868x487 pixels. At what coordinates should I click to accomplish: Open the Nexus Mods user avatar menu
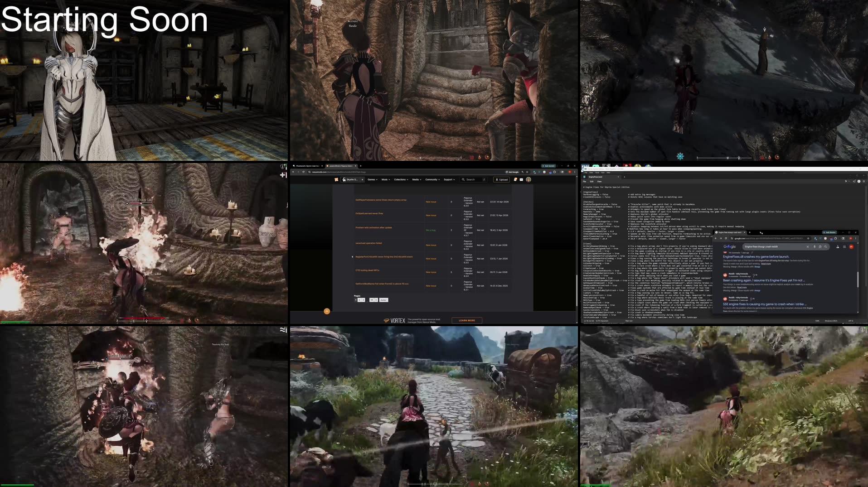click(x=529, y=179)
